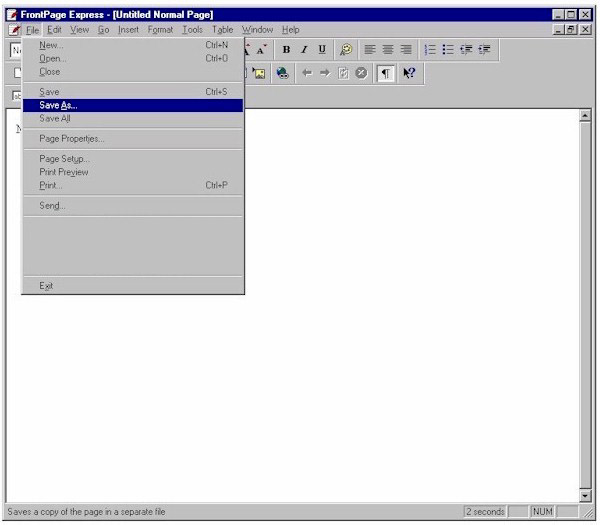Choose Print... in File menu
Screen dimensions: 600x525
pos(133,186)
